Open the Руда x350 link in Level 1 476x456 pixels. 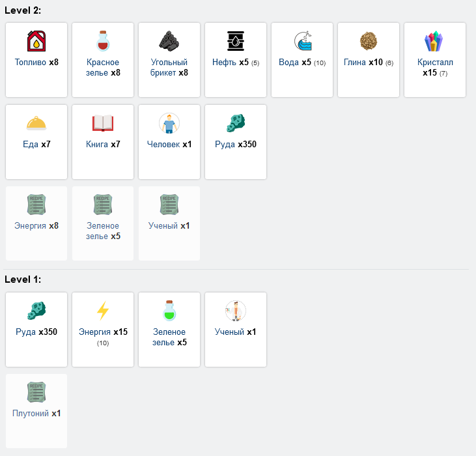point(36,332)
